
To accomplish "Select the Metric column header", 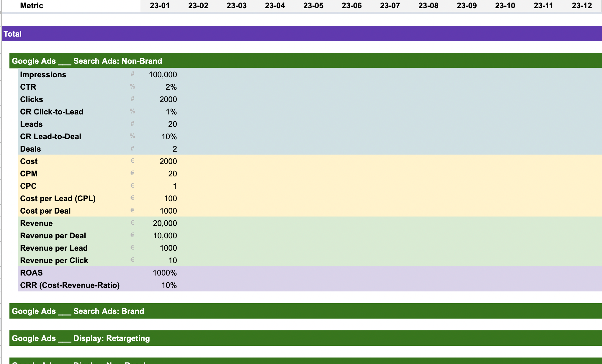I will (32, 6).
